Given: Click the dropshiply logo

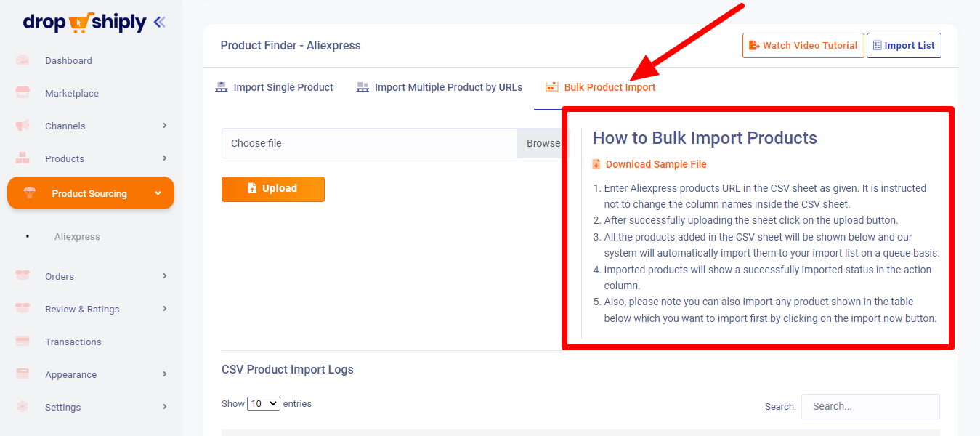Looking at the screenshot, I should [85, 23].
